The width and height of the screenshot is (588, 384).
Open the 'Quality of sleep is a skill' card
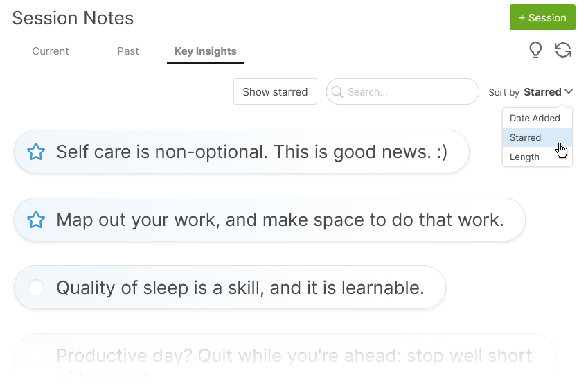[x=240, y=288]
